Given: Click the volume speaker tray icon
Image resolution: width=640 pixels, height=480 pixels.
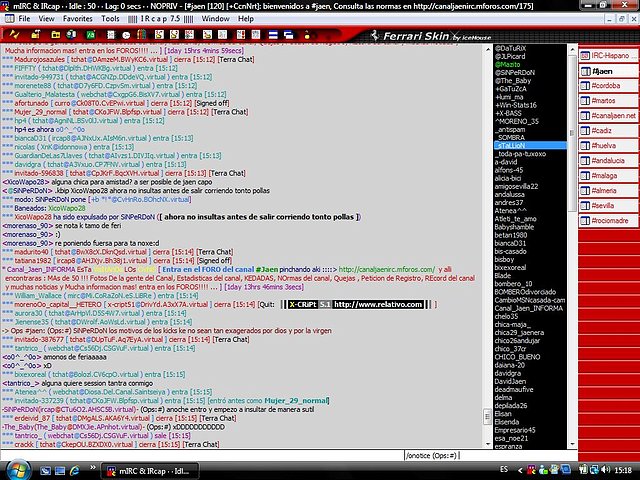Looking at the screenshot, I should pyautogui.click(x=606, y=470).
